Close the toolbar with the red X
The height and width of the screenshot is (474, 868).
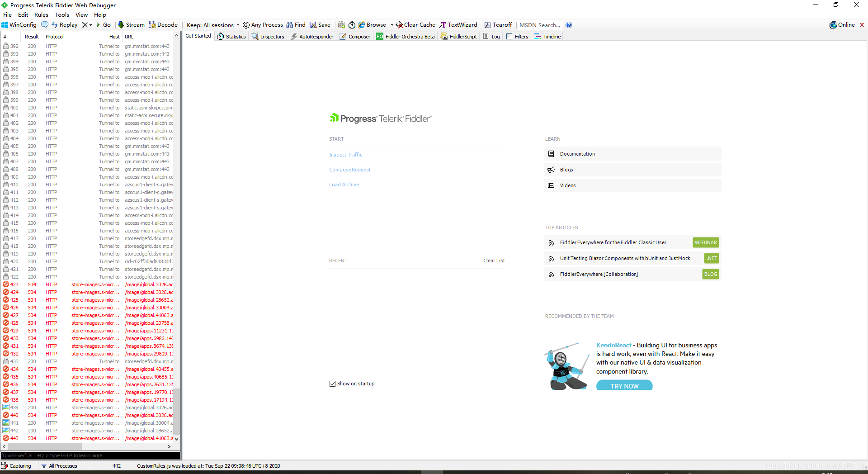pos(862,25)
